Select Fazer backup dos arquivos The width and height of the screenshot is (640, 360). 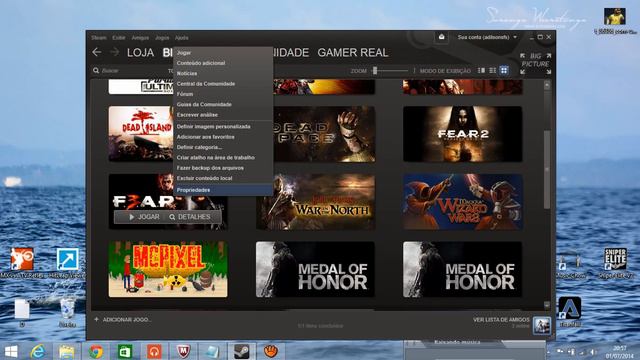point(223,168)
